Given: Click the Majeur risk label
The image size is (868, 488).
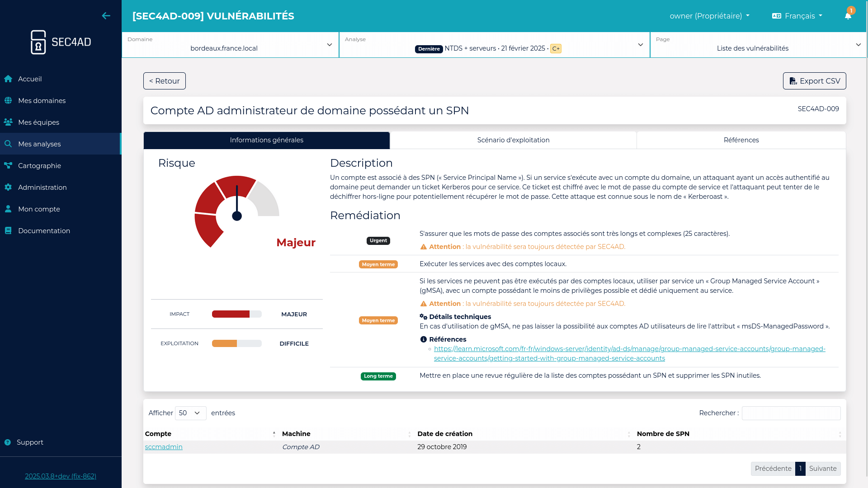Looking at the screenshot, I should (x=296, y=243).
